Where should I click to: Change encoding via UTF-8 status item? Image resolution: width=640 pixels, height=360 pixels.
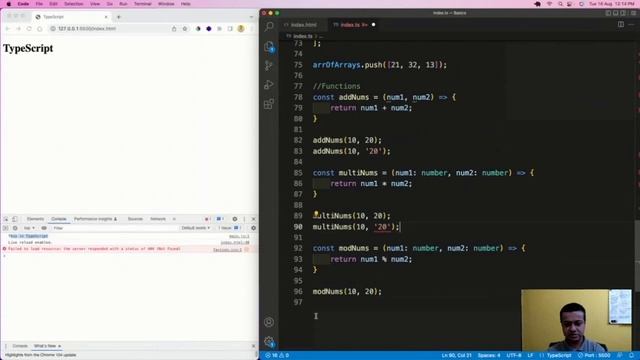pyautogui.click(x=513, y=356)
